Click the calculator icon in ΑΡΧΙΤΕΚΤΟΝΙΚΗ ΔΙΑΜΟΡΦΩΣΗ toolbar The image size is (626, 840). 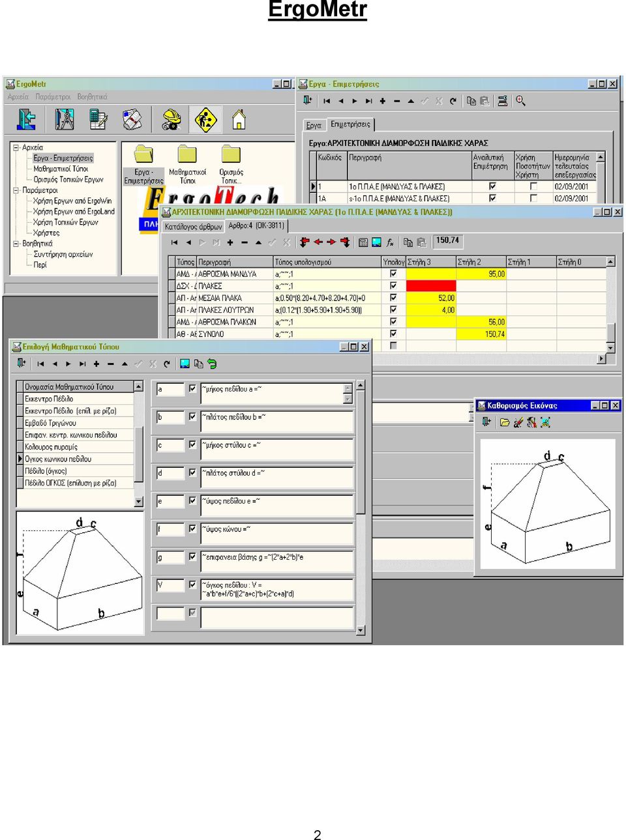tap(363, 242)
